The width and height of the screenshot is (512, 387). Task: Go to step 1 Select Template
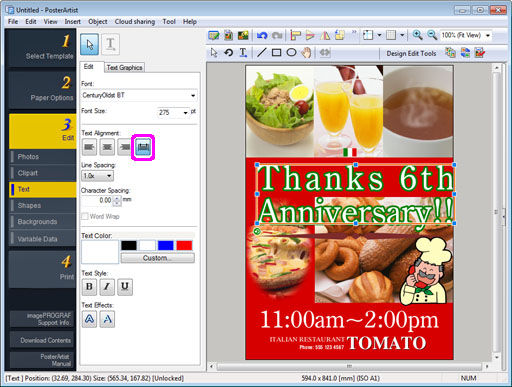(x=42, y=48)
